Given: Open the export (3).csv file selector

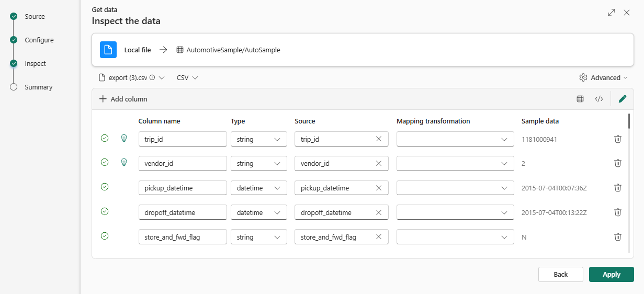Looking at the screenshot, I should (132, 77).
